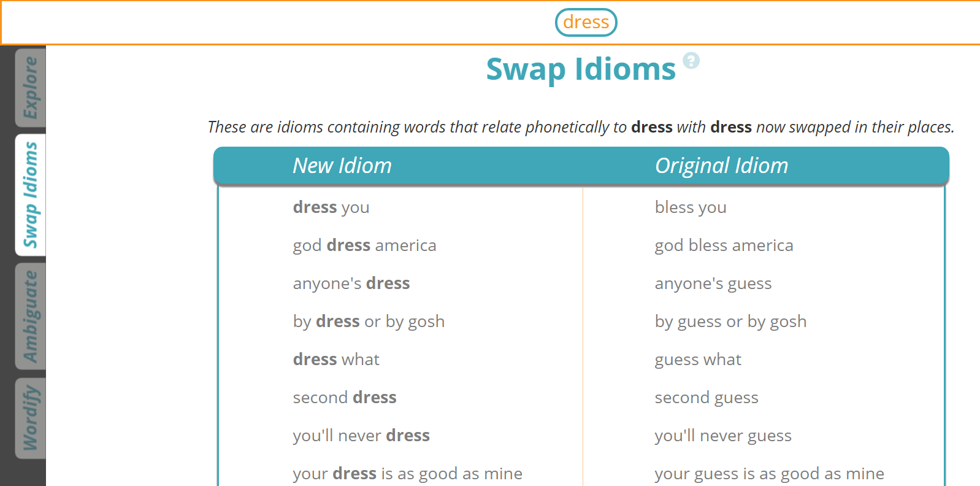Select 'you'll never dress' from the table

pos(361,436)
